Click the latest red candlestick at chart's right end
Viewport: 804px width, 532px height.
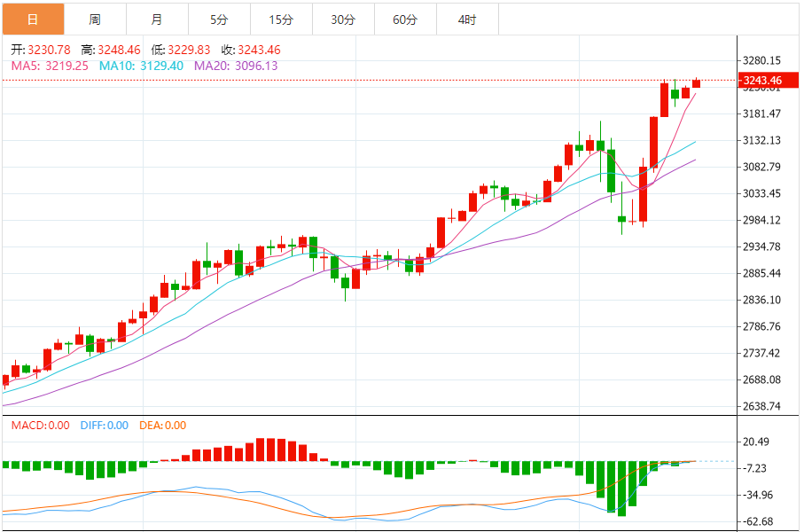click(x=697, y=83)
